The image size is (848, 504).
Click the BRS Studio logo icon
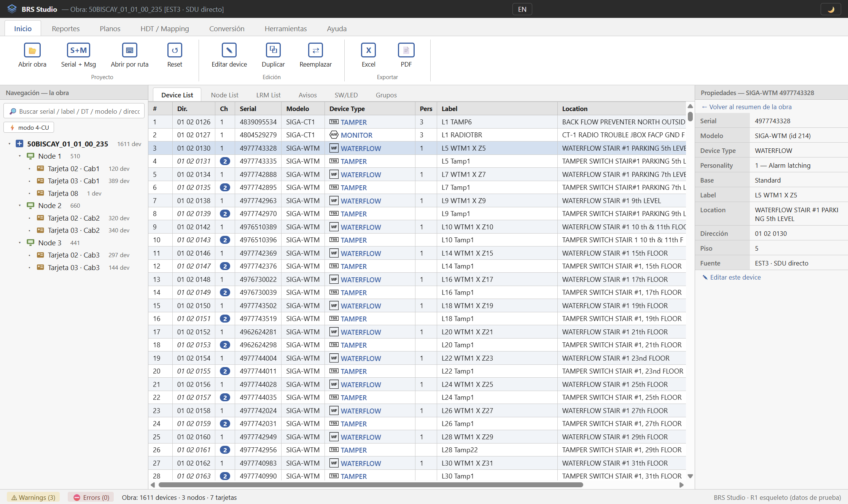[12, 9]
